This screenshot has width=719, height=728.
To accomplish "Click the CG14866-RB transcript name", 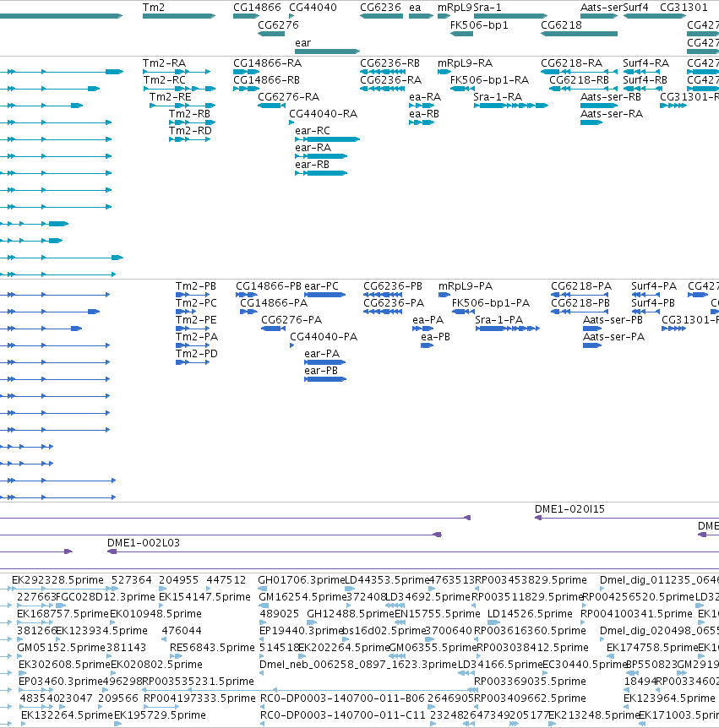I will 266,80.
